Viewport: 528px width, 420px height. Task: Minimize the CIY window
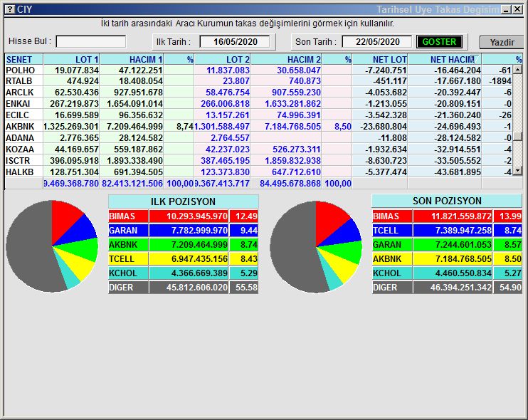[506, 9]
